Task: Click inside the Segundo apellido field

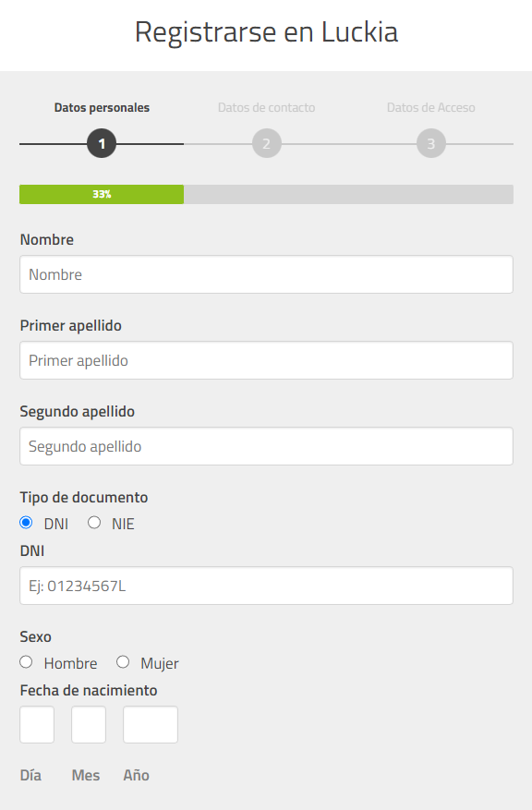Action: [266, 446]
